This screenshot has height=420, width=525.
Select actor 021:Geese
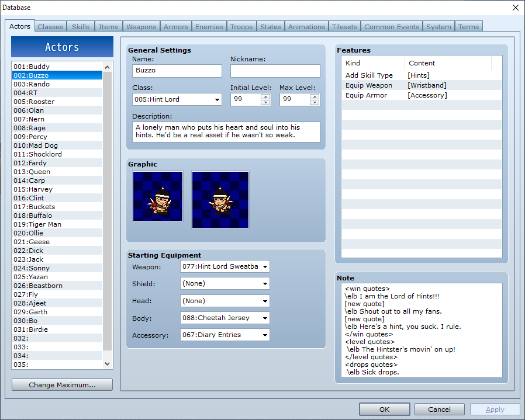pos(57,242)
